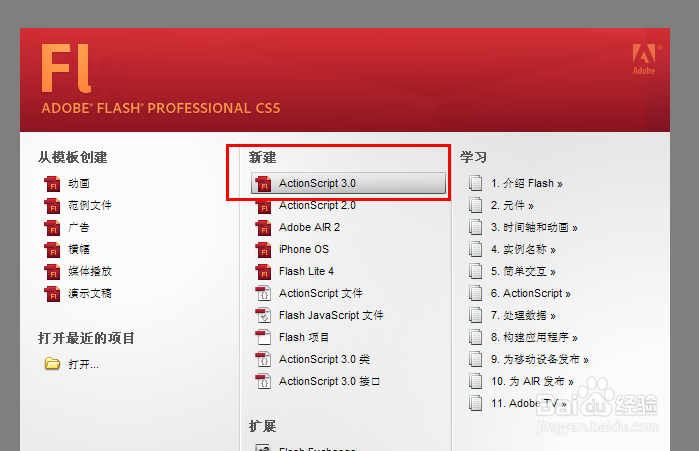Create a new Flash JavaScript 文件
This screenshot has height=451, width=699.
tap(331, 315)
